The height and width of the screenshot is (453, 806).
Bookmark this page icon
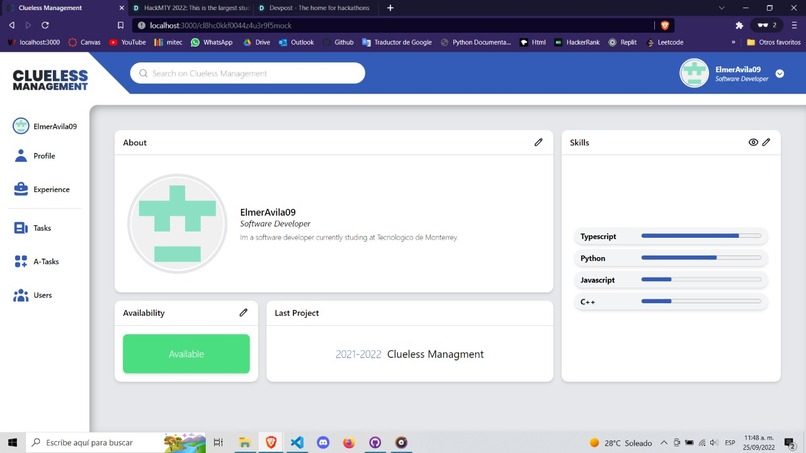tap(121, 25)
